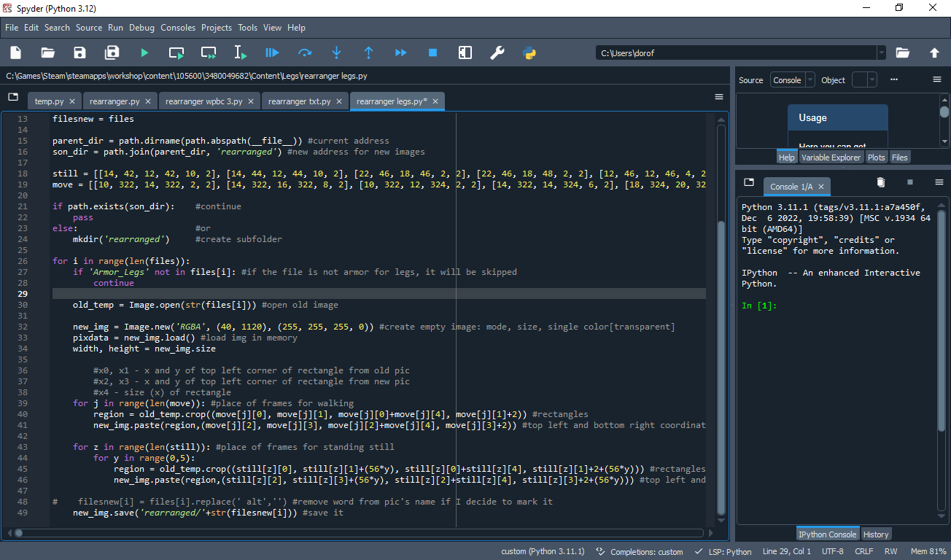951x560 pixels.
Task: Step into function debug icon
Action: (337, 52)
